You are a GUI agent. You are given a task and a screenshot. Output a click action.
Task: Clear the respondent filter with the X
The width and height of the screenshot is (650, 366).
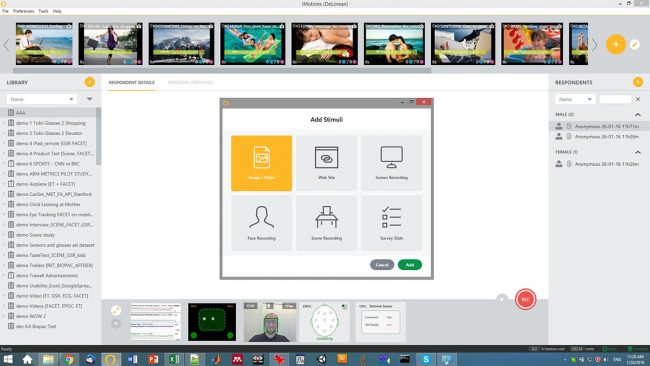(638, 99)
